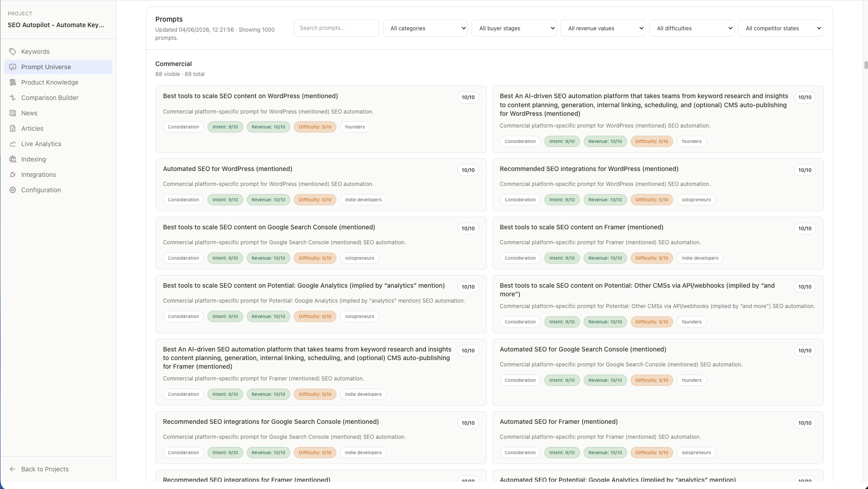Click "indie developers" tag on Automated SEO for WordPress
The width and height of the screenshot is (868, 489).
coord(363,200)
